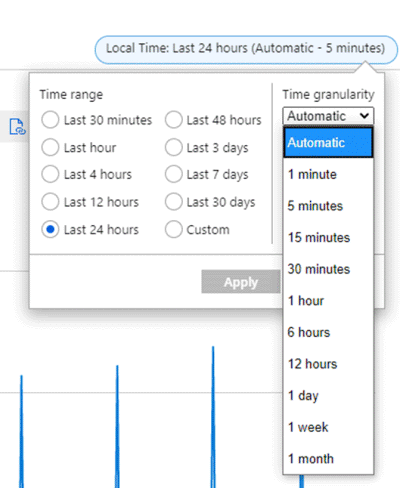Screen dimensions: 400x488
Task: Choose 12 hours granularity
Action: (x=328, y=364)
